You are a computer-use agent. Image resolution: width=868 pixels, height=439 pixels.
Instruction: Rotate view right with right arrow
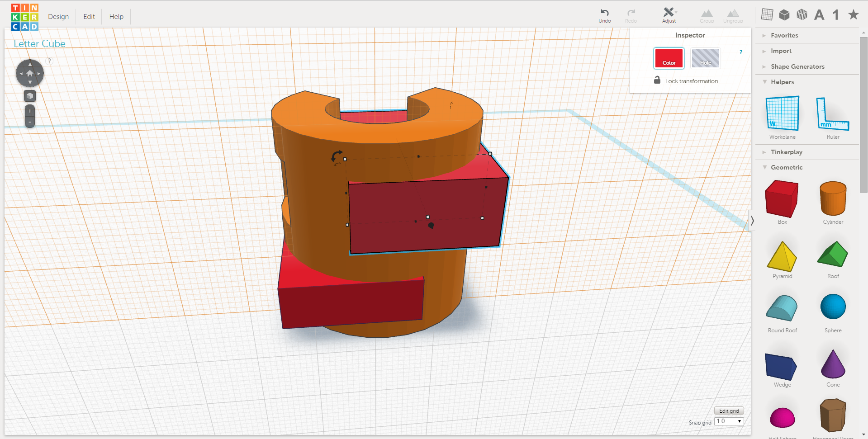pyautogui.click(x=39, y=73)
